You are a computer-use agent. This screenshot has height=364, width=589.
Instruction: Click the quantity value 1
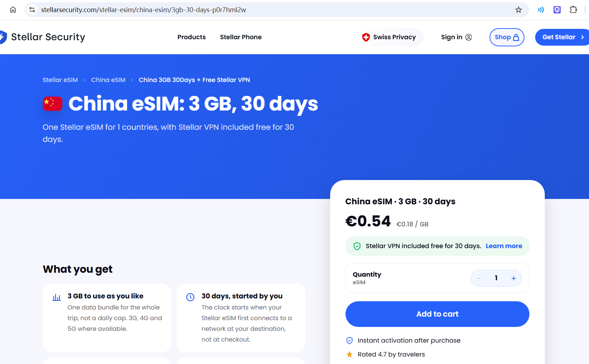496,278
